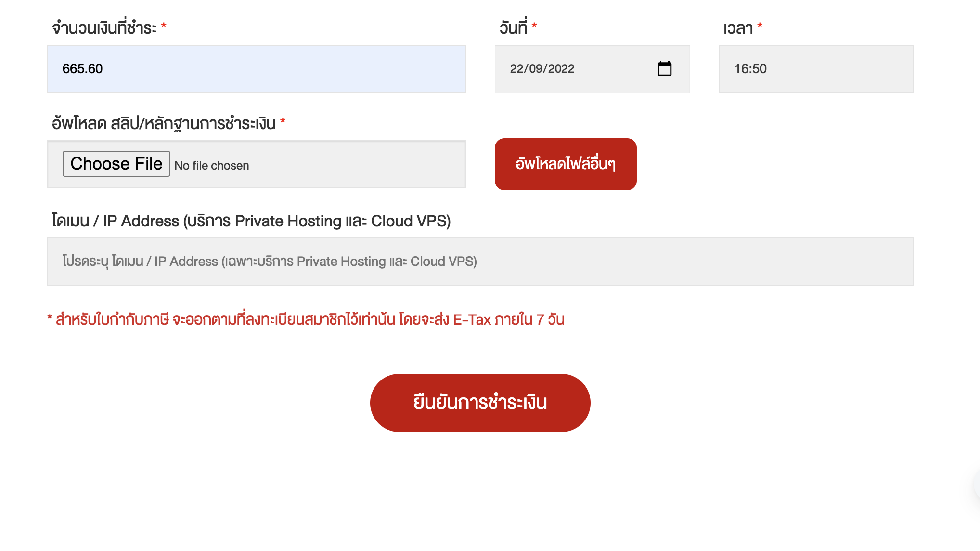Click the เวลา time label
The image size is (980, 551).
click(738, 28)
